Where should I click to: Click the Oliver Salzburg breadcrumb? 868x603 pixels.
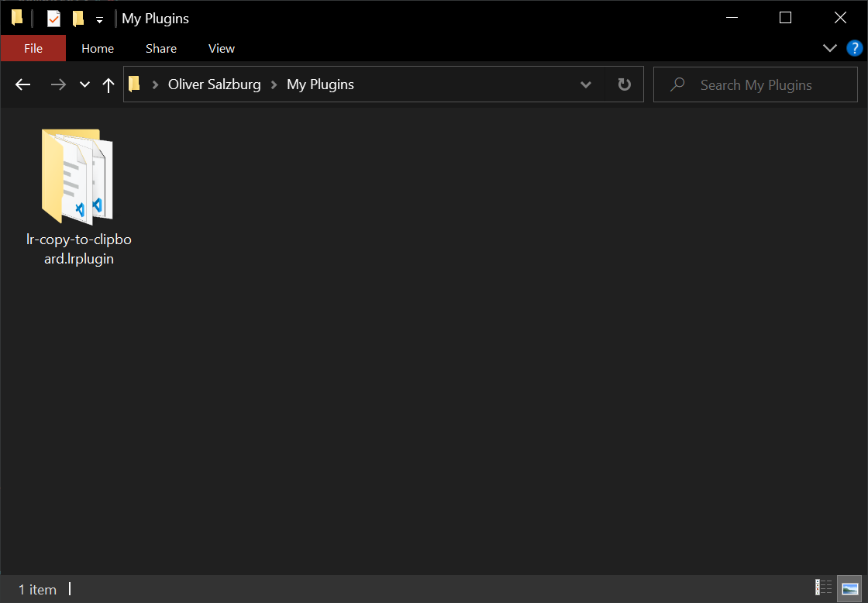click(214, 84)
